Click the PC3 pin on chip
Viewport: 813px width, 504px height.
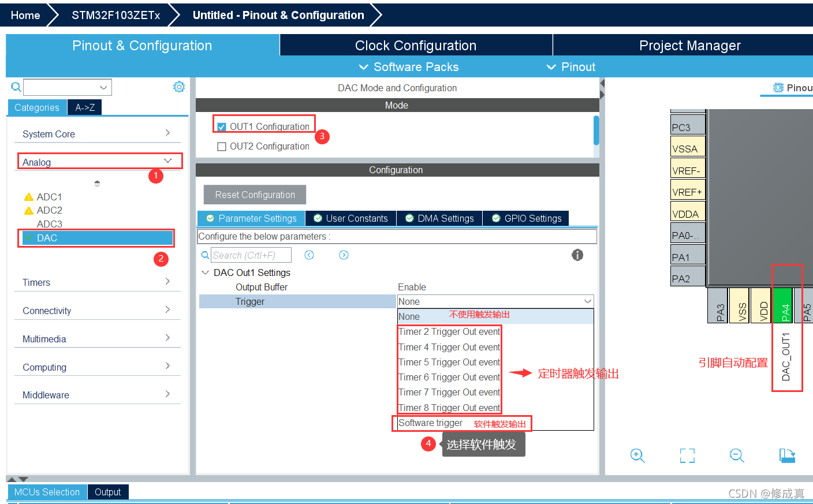click(x=688, y=125)
